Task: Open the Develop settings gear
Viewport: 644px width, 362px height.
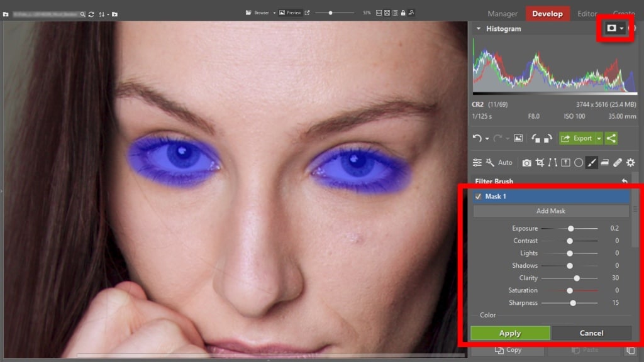Action: point(630,162)
